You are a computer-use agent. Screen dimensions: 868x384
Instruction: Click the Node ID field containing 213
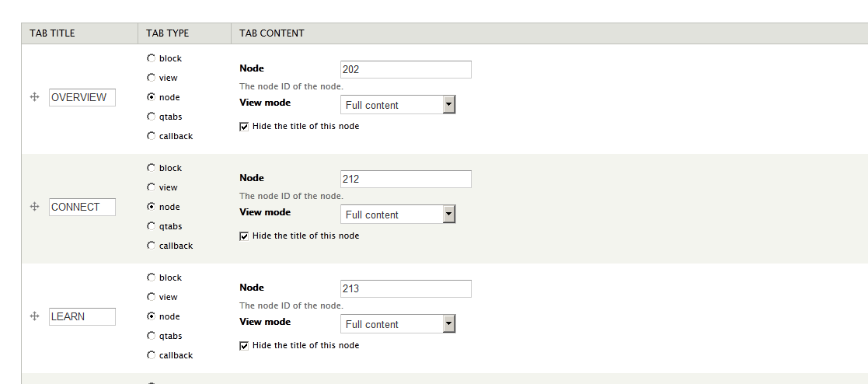click(406, 288)
